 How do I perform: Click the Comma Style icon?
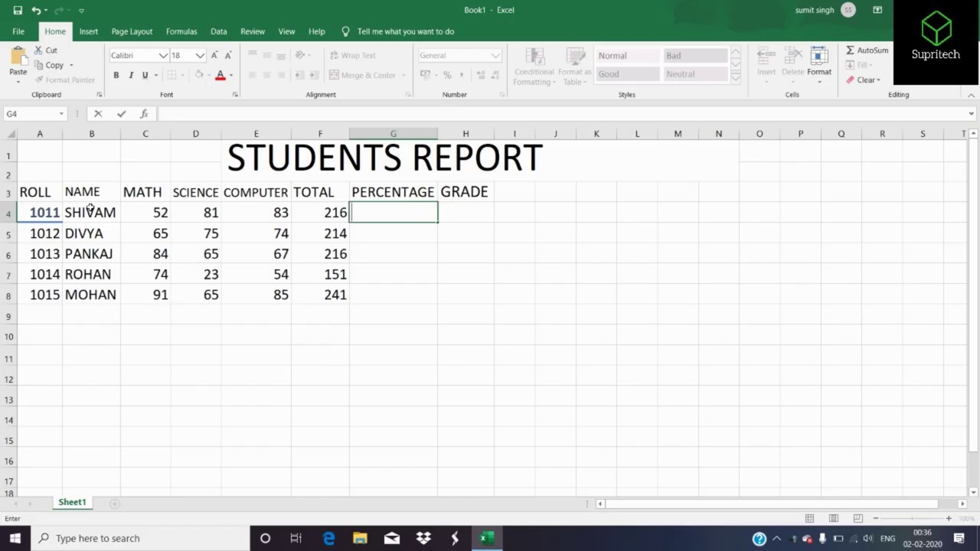coord(461,75)
